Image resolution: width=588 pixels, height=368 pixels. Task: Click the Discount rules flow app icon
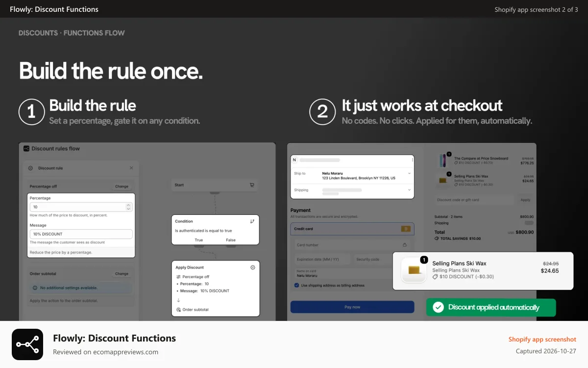coord(26,149)
